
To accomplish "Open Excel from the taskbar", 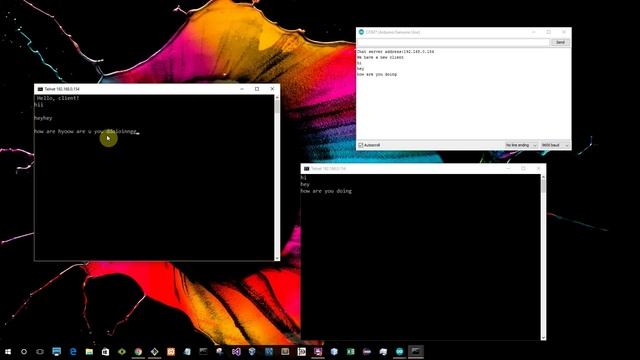I will (350, 351).
